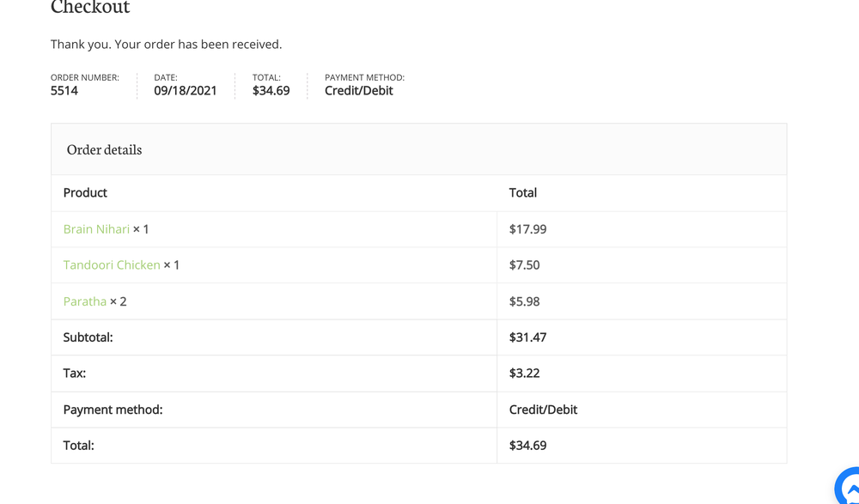Click Credit/Debit in the payment method row
859x504 pixels.
pyautogui.click(x=543, y=410)
